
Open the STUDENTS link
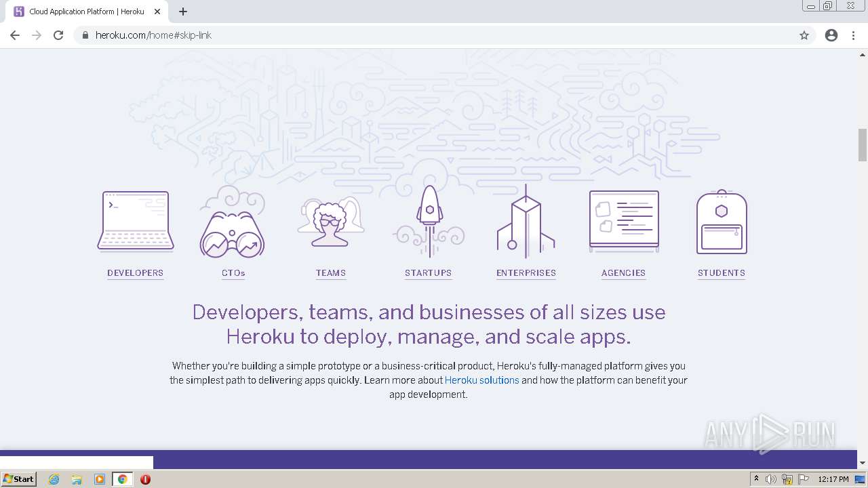pos(722,273)
